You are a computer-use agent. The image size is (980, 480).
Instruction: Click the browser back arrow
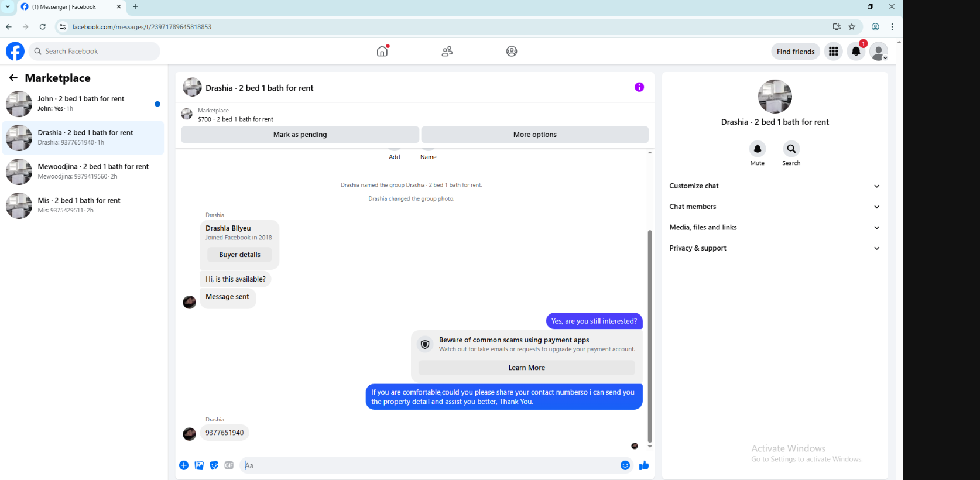point(9,27)
